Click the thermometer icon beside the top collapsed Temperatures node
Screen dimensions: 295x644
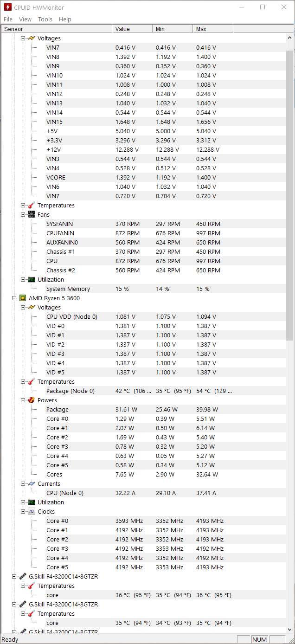point(32,205)
